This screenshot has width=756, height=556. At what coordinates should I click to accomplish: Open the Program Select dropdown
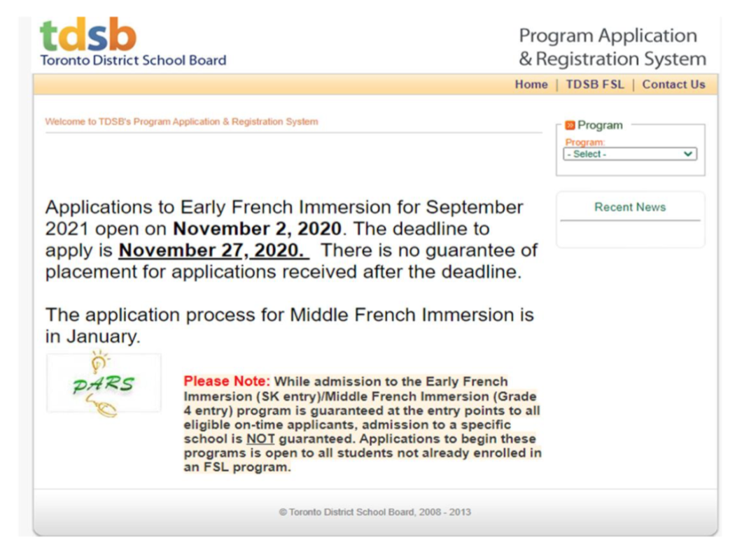coord(630,154)
